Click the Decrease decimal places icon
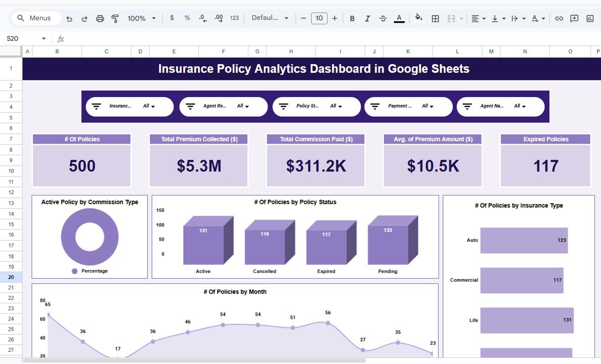Screen dimensions: 601x364 (203, 18)
